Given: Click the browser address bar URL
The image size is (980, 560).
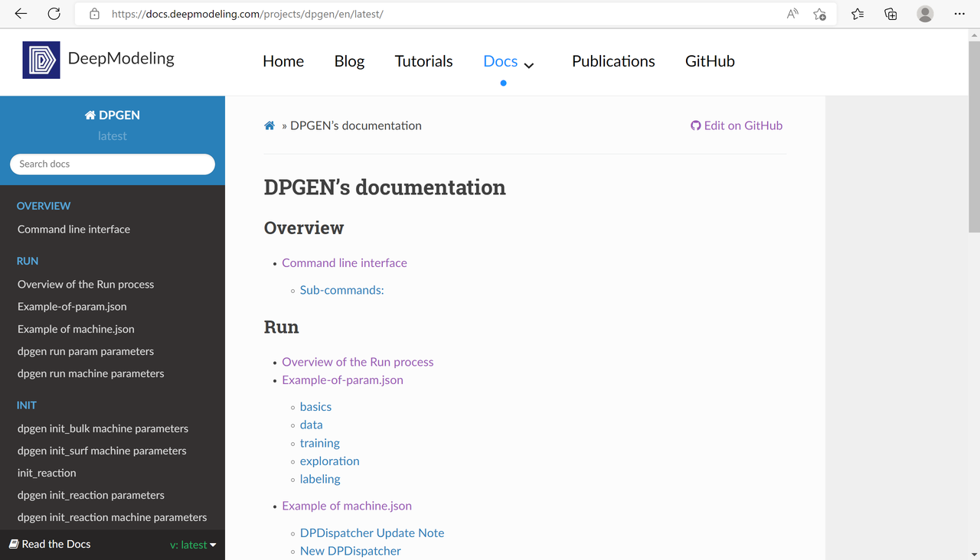Looking at the screenshot, I should [247, 14].
